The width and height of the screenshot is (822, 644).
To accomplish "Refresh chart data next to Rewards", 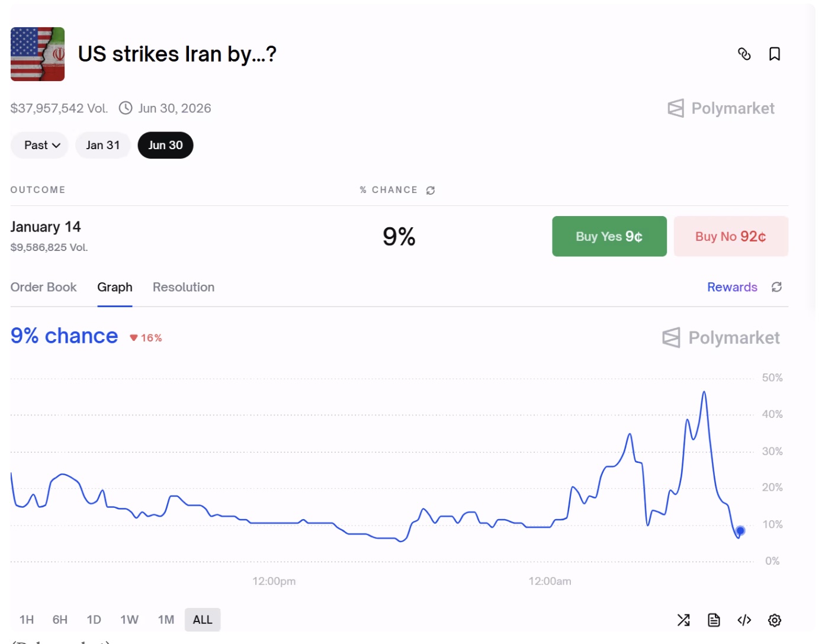I will tap(776, 287).
